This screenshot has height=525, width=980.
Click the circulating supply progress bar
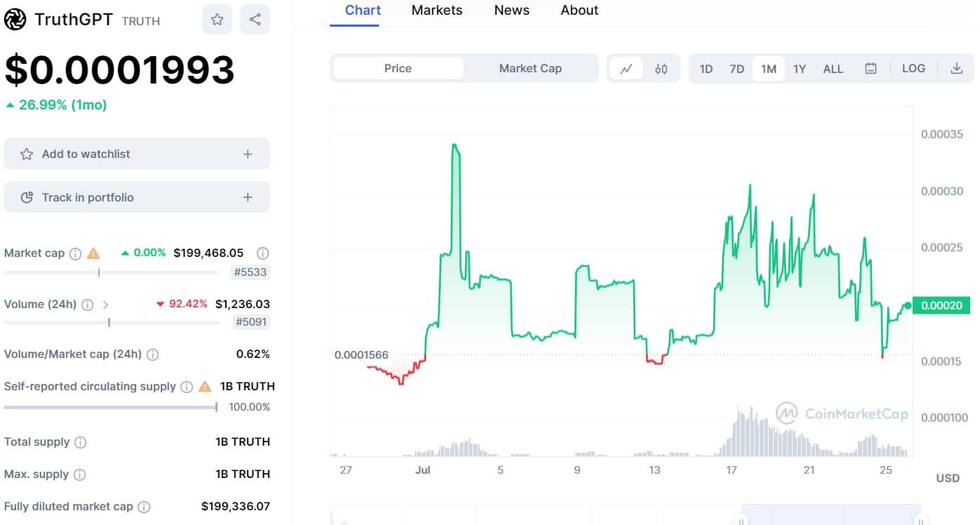point(111,407)
